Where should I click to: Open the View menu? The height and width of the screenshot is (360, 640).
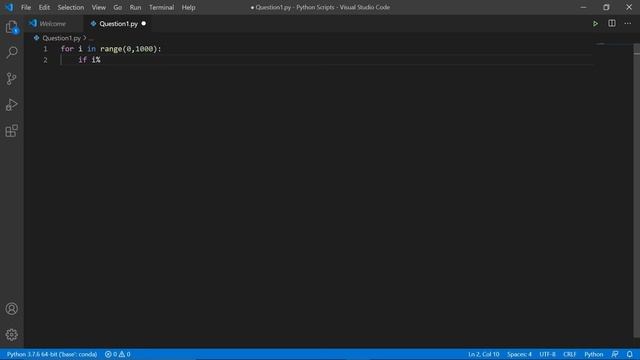pos(98,7)
